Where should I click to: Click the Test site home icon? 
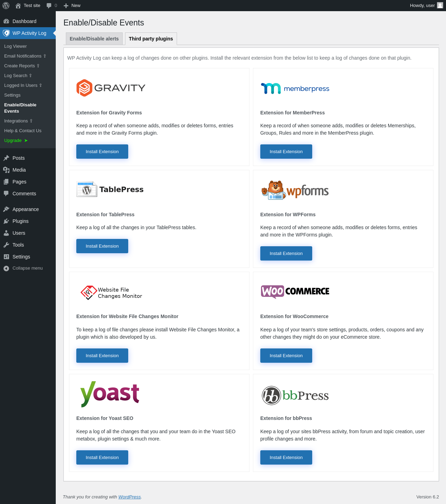coord(18,6)
